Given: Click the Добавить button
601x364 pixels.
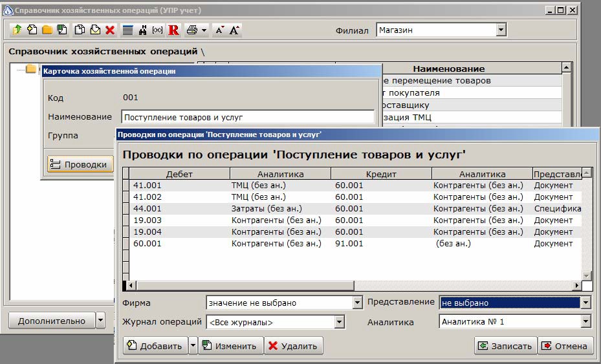Looking at the screenshot, I should click(155, 346).
